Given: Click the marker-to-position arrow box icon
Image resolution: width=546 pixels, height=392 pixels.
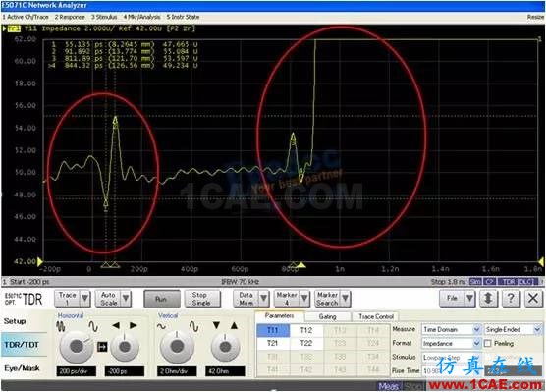Looking at the screenshot, I should 102,347.
